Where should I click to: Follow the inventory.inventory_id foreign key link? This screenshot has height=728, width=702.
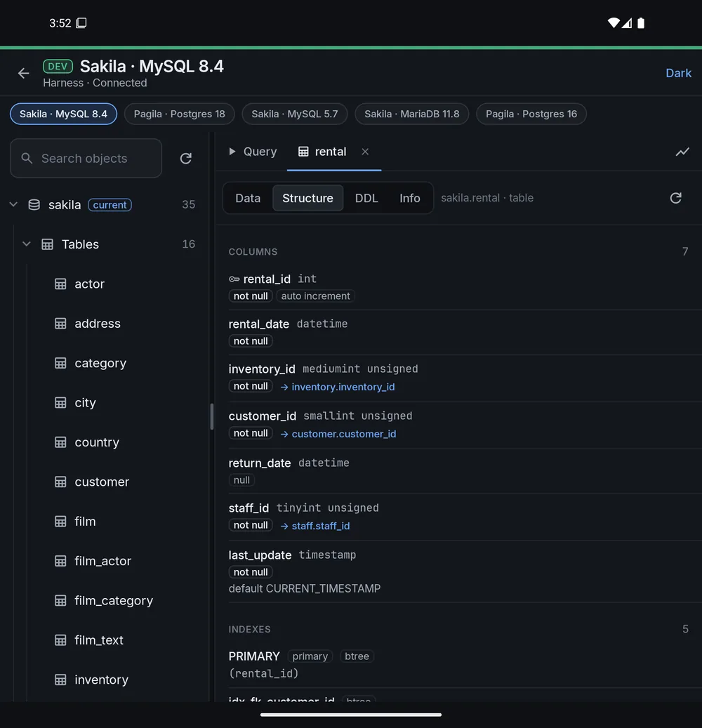pos(338,388)
